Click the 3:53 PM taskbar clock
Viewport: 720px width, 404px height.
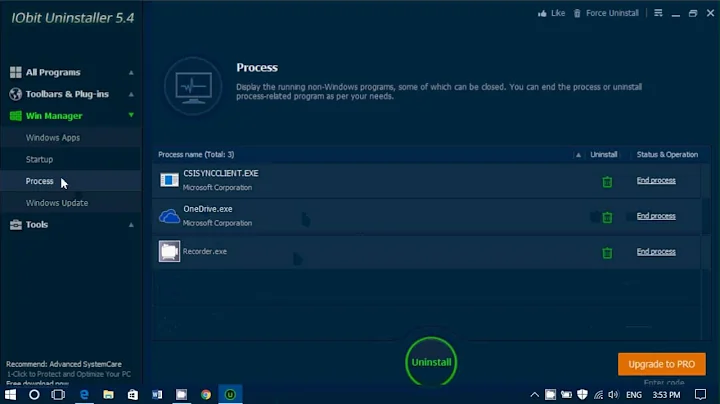pyautogui.click(x=666, y=394)
